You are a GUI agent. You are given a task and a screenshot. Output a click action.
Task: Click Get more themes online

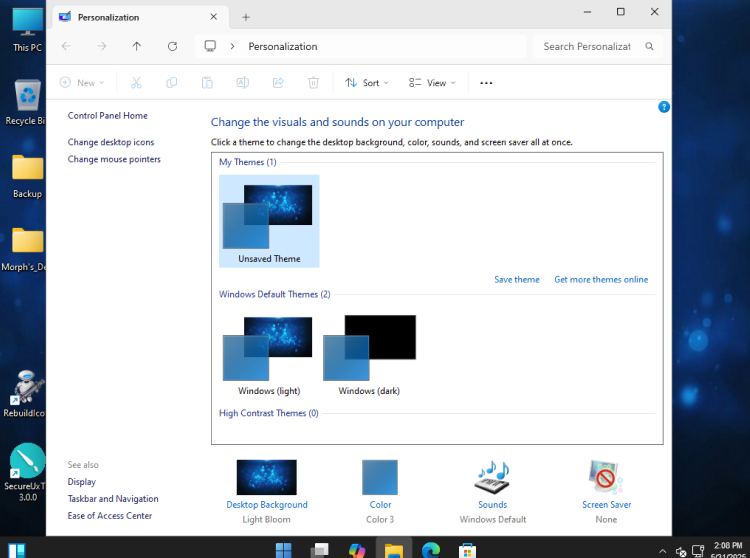click(601, 280)
